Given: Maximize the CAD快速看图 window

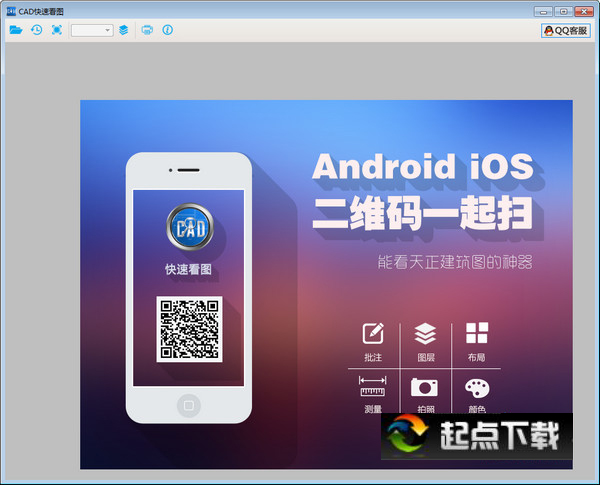Looking at the screenshot, I should [x=563, y=11].
